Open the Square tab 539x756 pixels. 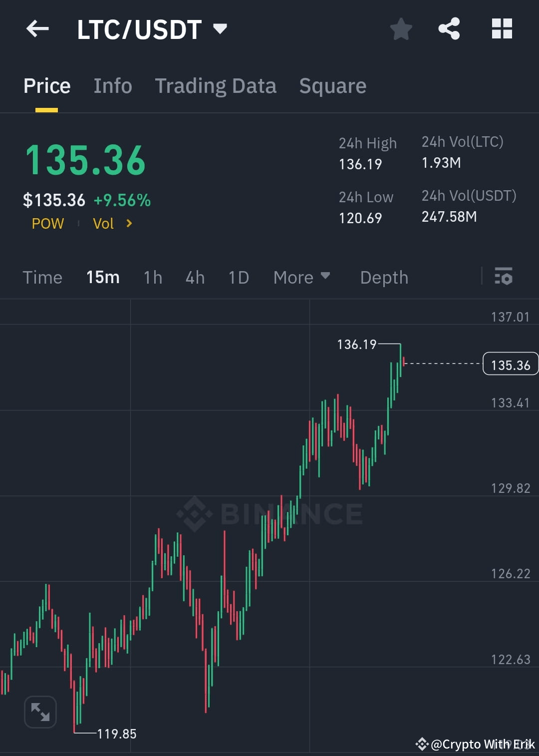pos(332,85)
